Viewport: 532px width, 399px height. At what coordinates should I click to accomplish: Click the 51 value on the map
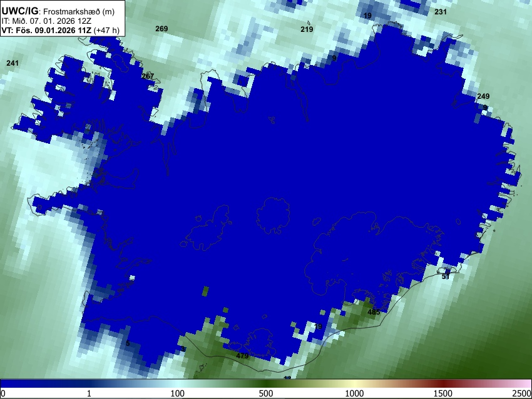tap(446, 276)
